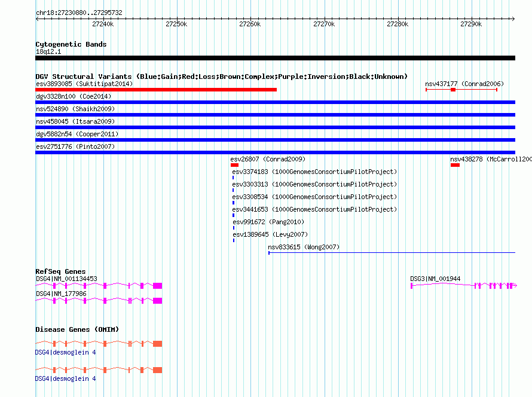Click the nsv524890 (Shaikh2009) blue bar
The image size is (532, 397).
[275, 115]
